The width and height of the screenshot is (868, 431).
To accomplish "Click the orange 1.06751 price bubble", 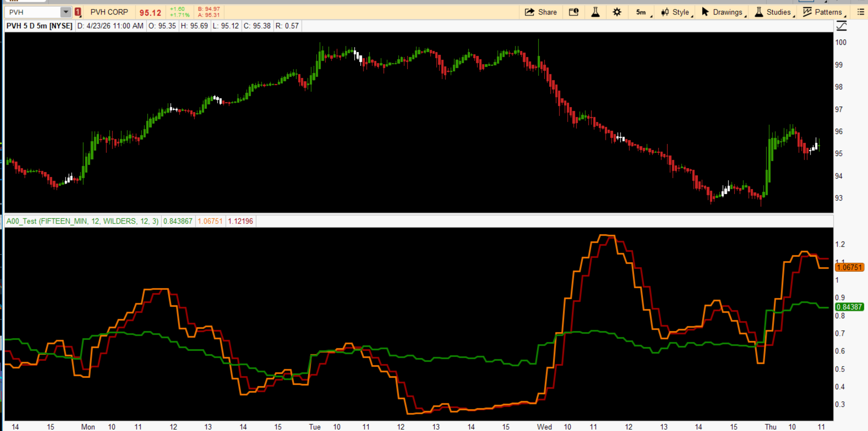I will coord(849,267).
